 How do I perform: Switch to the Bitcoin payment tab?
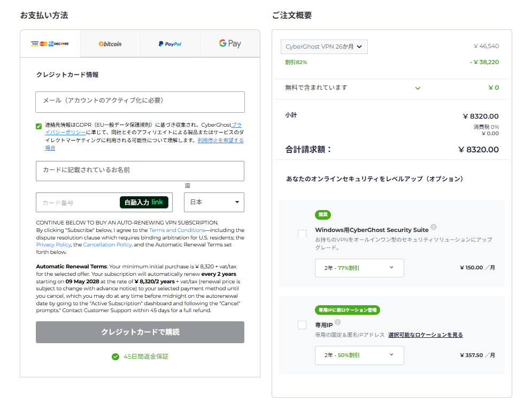pos(110,44)
